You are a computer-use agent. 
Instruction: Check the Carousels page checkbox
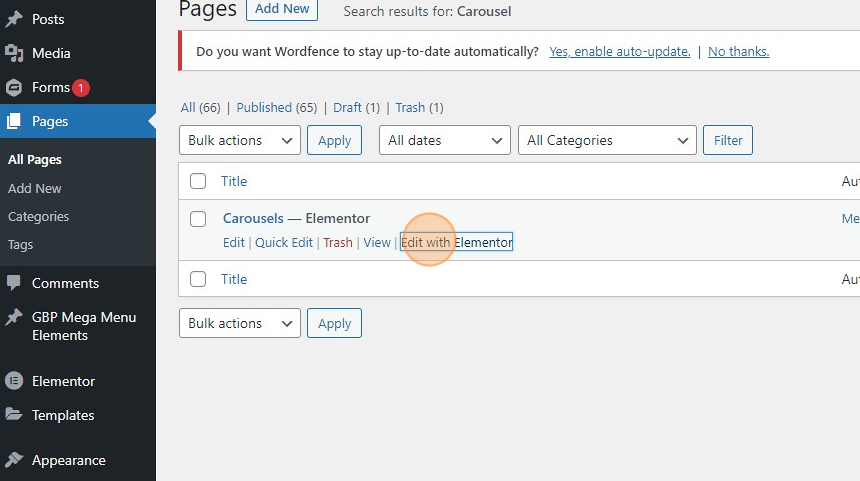(x=198, y=219)
